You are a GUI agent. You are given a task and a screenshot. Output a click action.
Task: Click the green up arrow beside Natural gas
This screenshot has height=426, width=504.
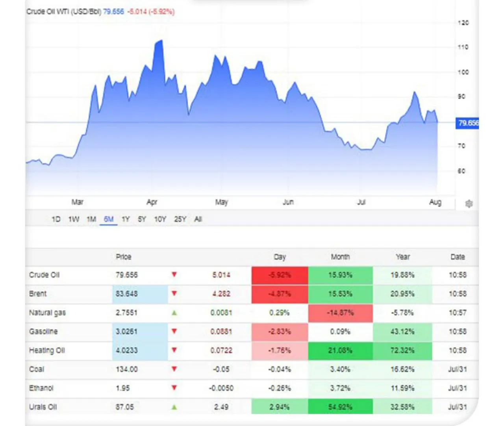pyautogui.click(x=174, y=313)
